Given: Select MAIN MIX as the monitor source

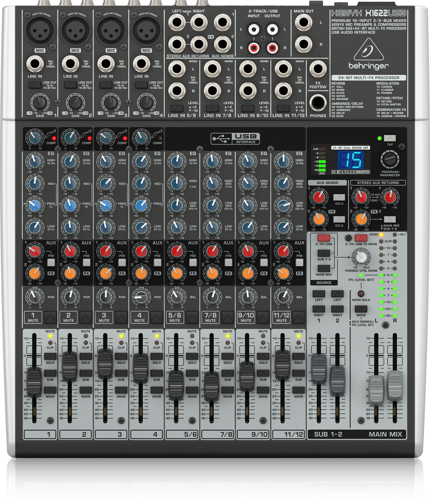Looking at the screenshot, I should [324, 268].
